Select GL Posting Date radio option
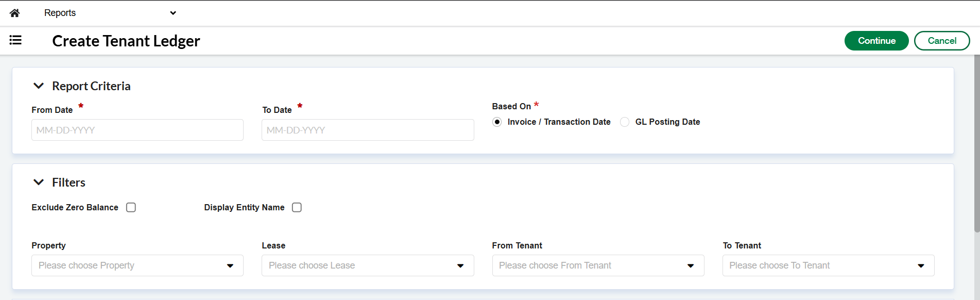The width and height of the screenshot is (980, 300). tap(625, 122)
